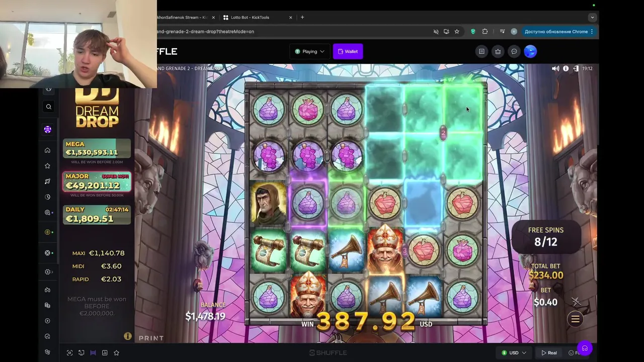Click the search icon in the Shuffle sidebar
The image size is (644, 362).
(x=48, y=107)
